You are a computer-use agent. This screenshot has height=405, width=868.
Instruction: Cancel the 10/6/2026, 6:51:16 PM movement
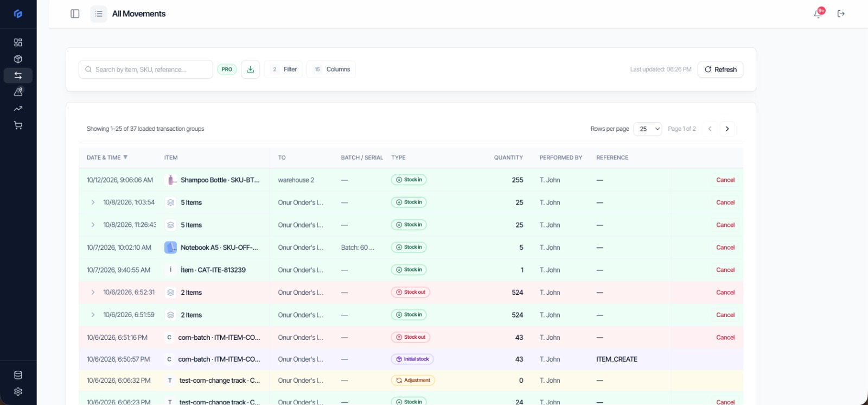tap(725, 337)
